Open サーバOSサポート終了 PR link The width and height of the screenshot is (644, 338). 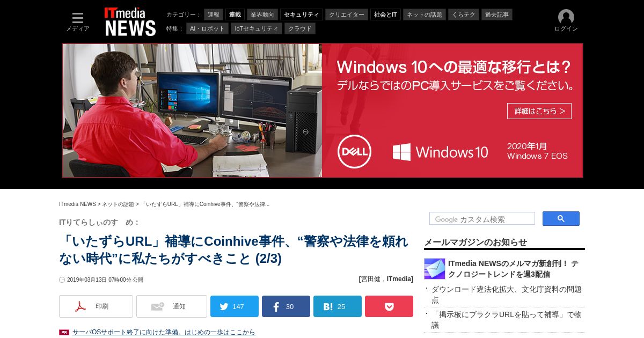point(164,332)
